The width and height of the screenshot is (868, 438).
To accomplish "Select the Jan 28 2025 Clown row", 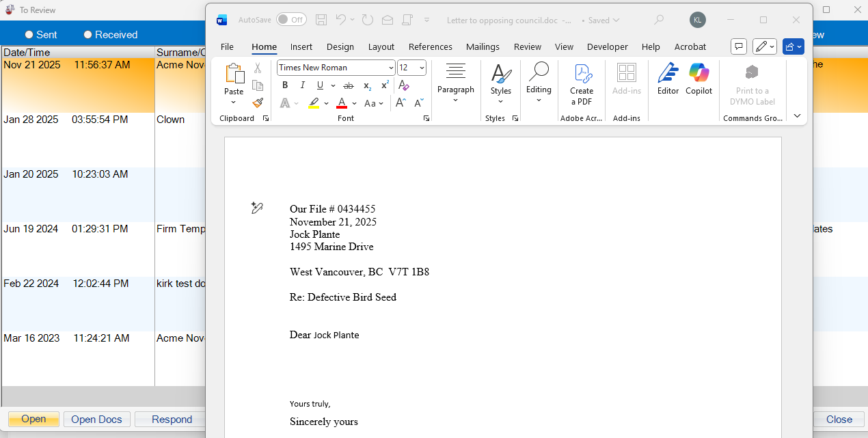I will [103, 120].
